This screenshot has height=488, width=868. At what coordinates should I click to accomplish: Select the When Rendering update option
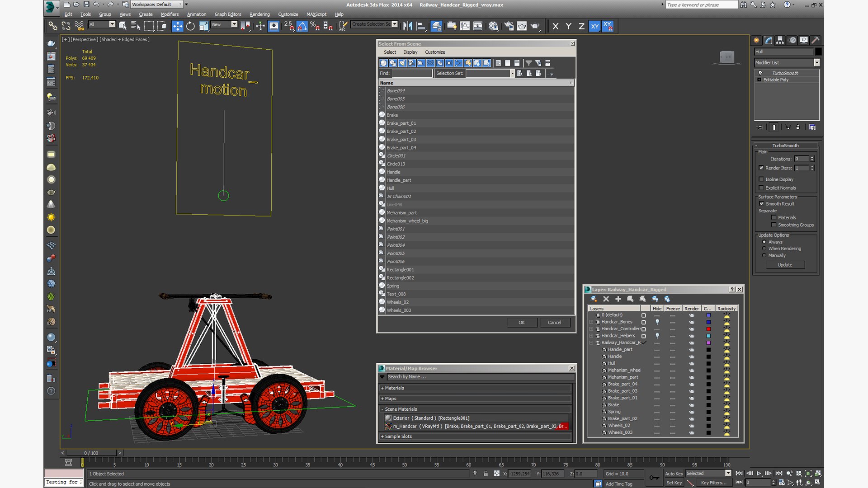tap(764, 249)
